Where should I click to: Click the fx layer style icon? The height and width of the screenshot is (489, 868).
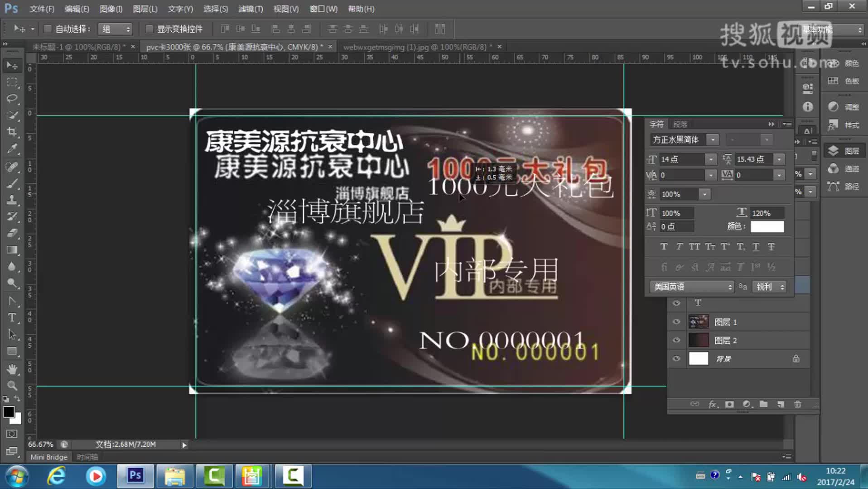click(713, 404)
